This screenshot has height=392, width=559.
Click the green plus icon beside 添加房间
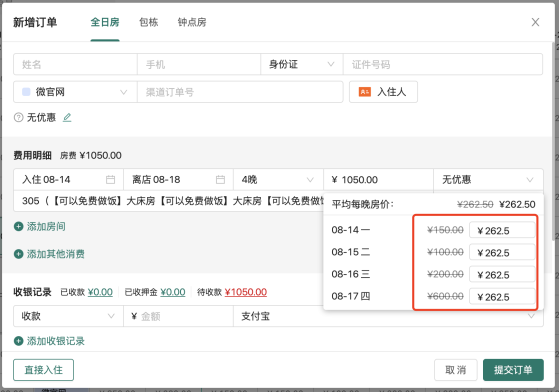19,227
